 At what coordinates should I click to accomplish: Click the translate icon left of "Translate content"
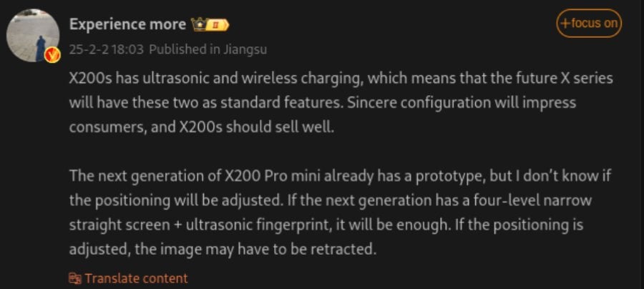click(75, 278)
